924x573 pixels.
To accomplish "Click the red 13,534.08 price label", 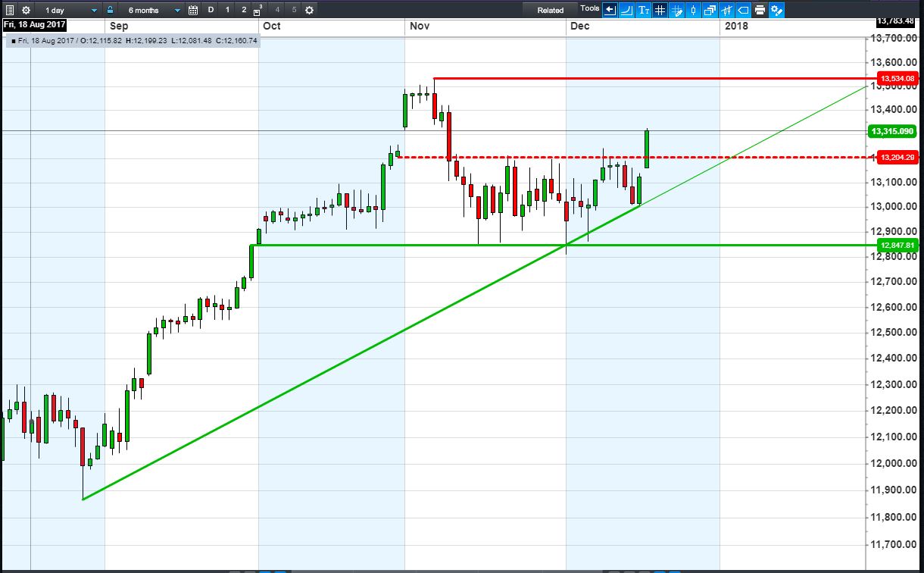I will (x=898, y=78).
